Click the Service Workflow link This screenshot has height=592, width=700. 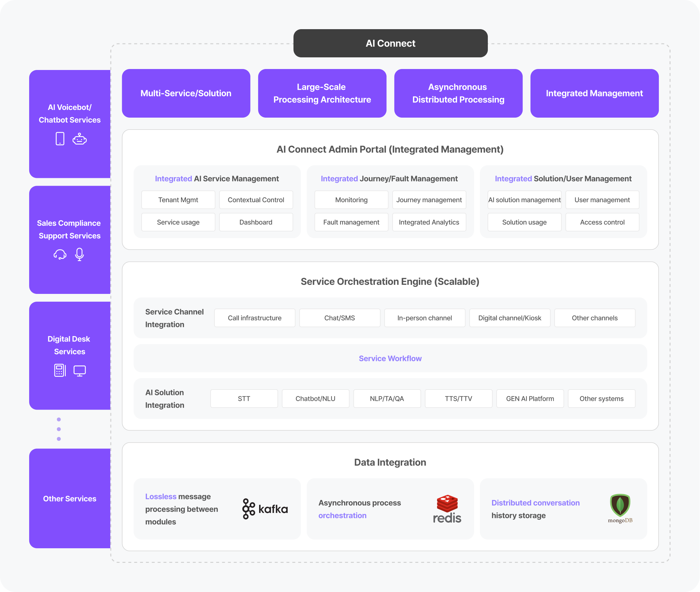pos(390,358)
